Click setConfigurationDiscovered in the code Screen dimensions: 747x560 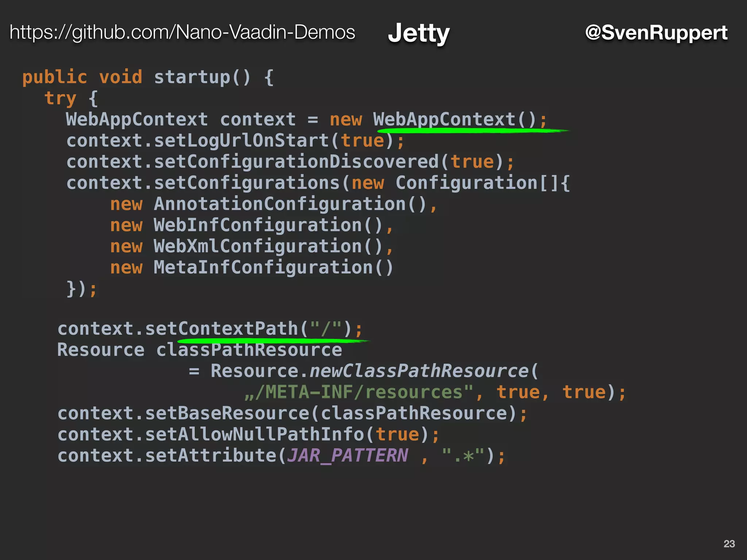(296, 162)
